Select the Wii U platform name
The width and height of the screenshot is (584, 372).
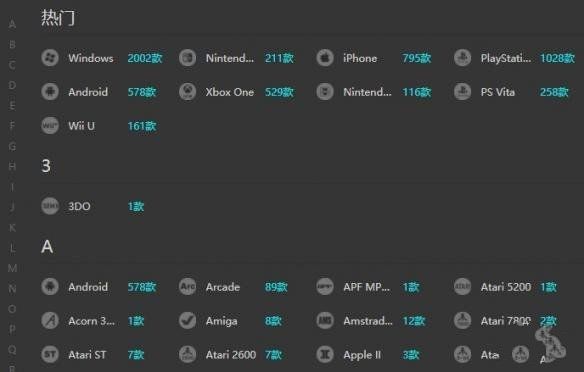point(81,126)
